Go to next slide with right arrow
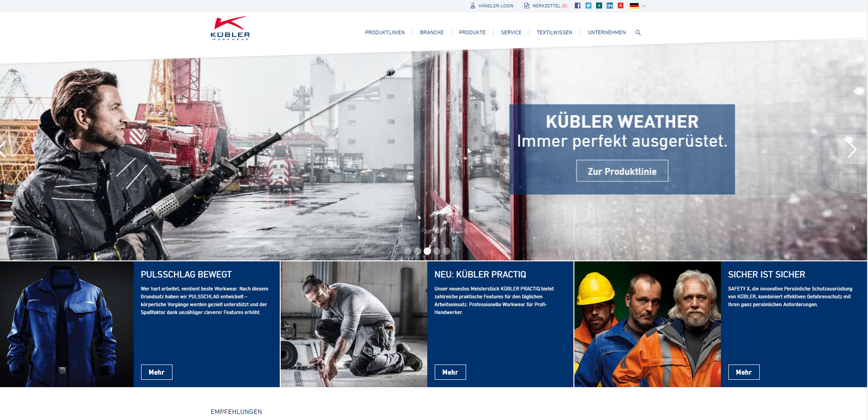This screenshot has width=868, height=420. click(x=852, y=149)
